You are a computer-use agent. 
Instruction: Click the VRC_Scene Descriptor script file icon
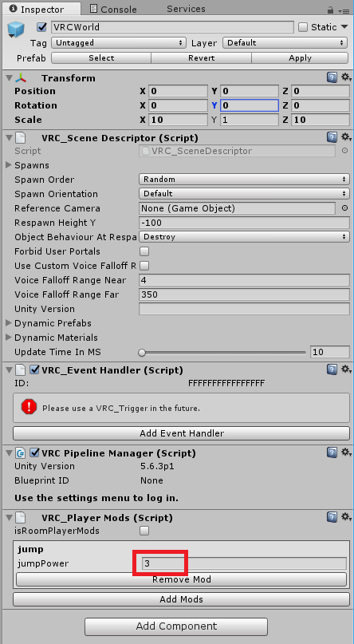click(21, 137)
